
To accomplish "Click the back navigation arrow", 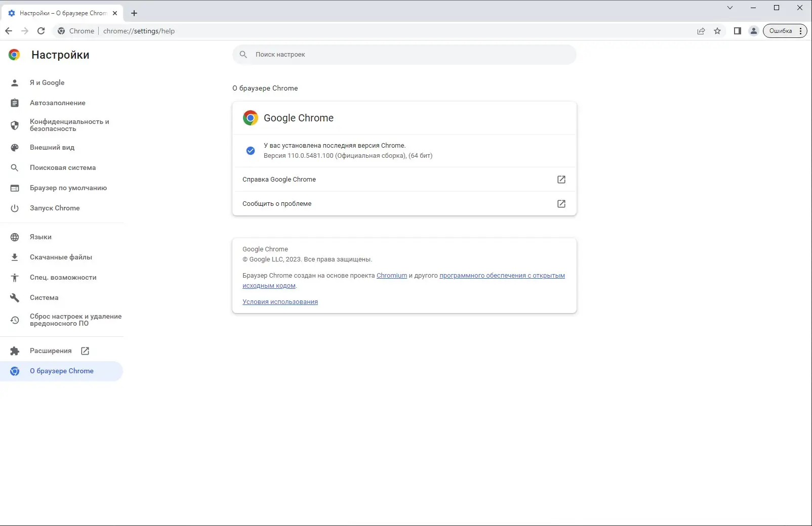I will [x=9, y=31].
